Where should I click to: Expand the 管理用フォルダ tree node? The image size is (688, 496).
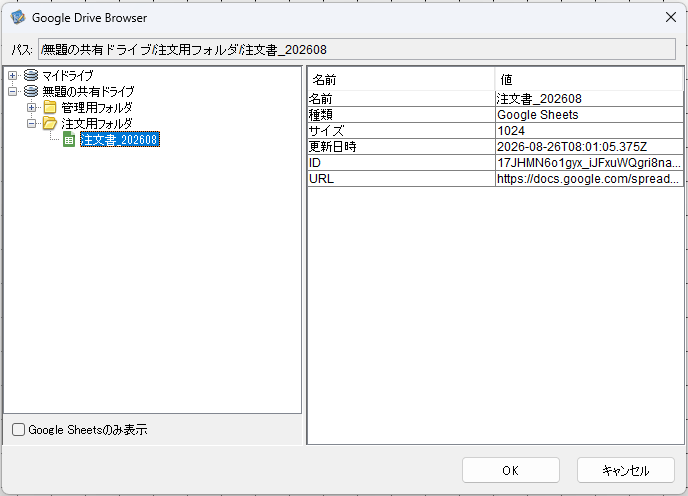coord(31,107)
